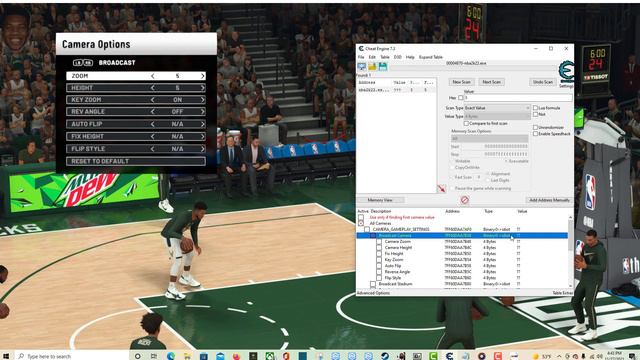Click the red clear-list no-entry icon
Image resolution: width=640 pixels, height=360 pixels.
pyautogui.click(x=464, y=200)
